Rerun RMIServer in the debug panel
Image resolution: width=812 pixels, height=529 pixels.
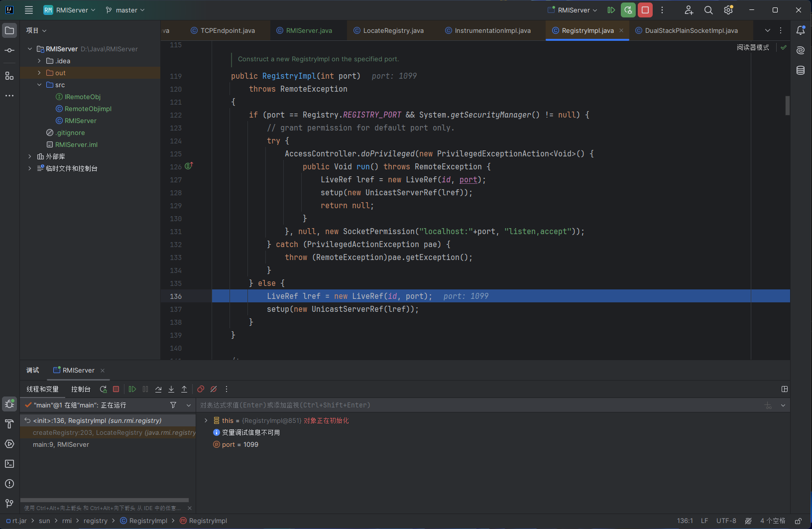click(x=103, y=389)
